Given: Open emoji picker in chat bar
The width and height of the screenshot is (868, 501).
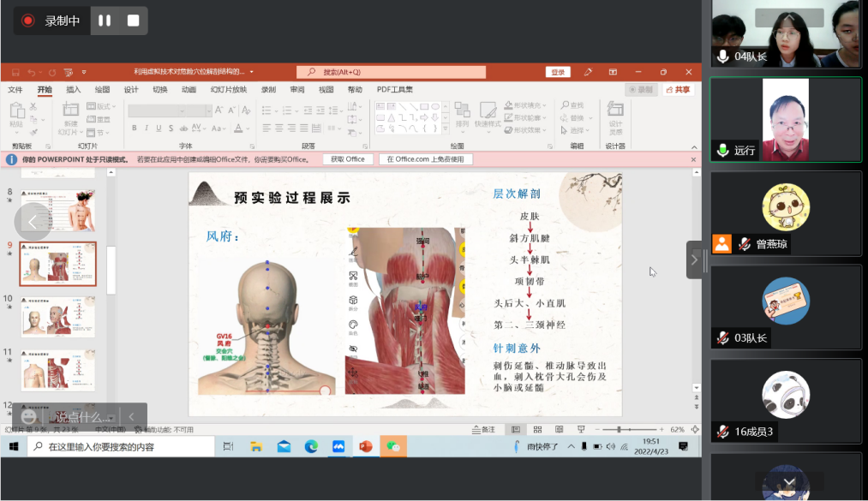Looking at the screenshot, I should coord(29,416).
